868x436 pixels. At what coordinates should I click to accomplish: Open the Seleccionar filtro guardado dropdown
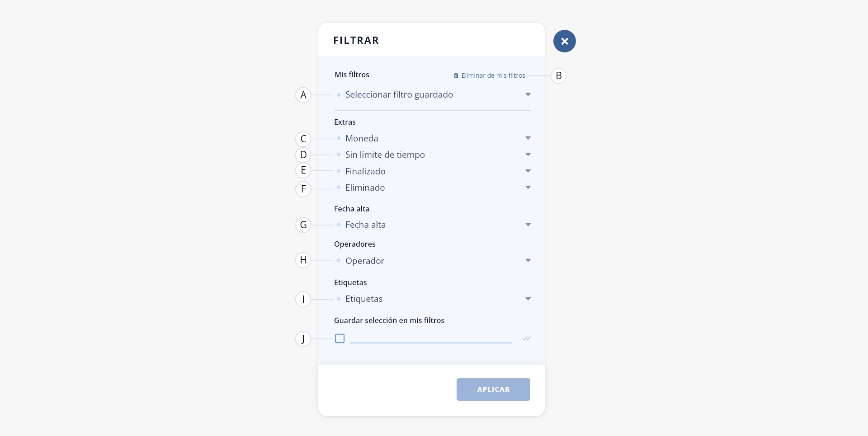433,94
